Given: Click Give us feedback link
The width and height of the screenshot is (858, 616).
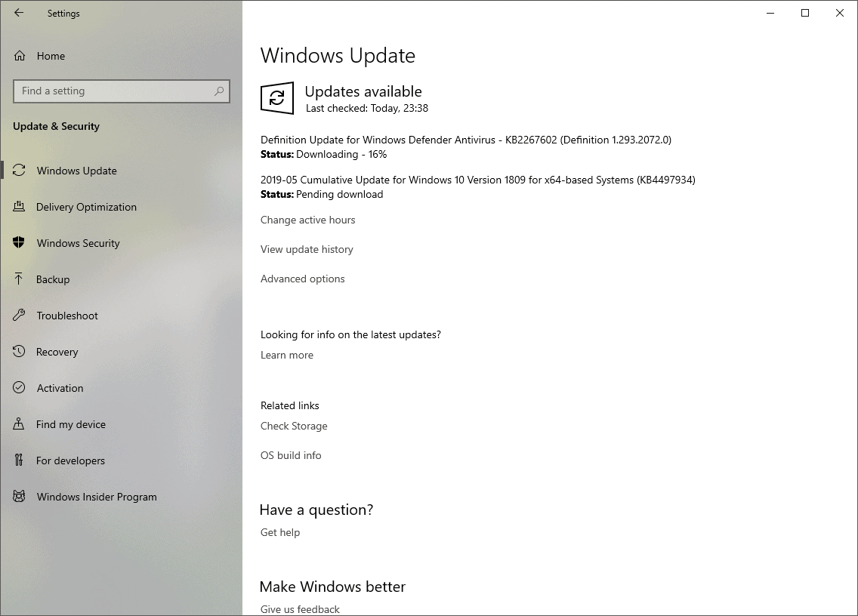Looking at the screenshot, I should [x=300, y=609].
